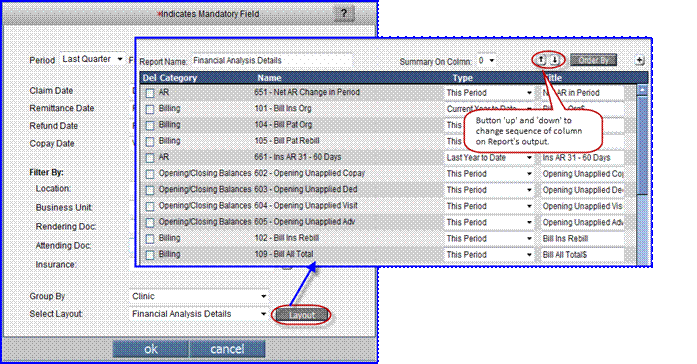Click the Del column header
Screen dimensions: 697x364
click(149, 78)
